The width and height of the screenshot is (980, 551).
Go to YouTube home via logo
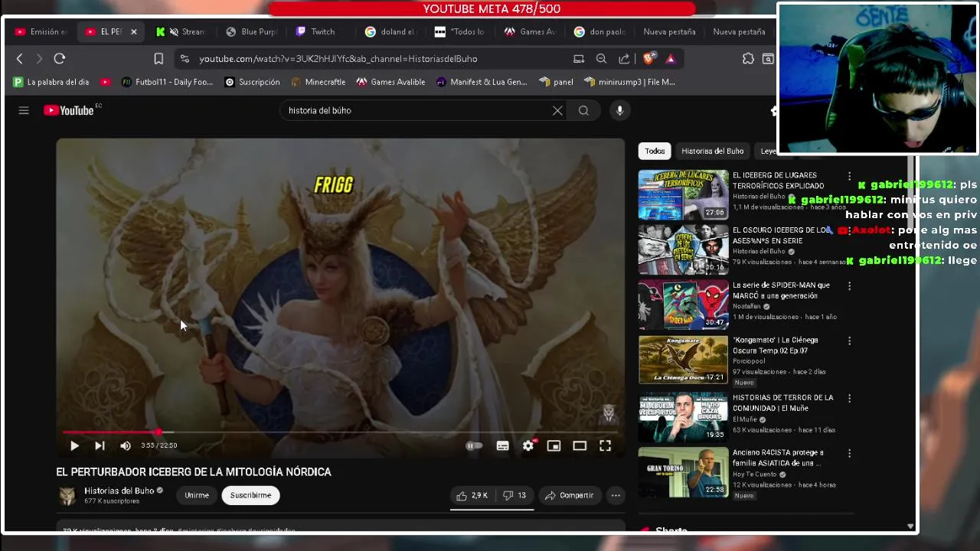(x=70, y=110)
